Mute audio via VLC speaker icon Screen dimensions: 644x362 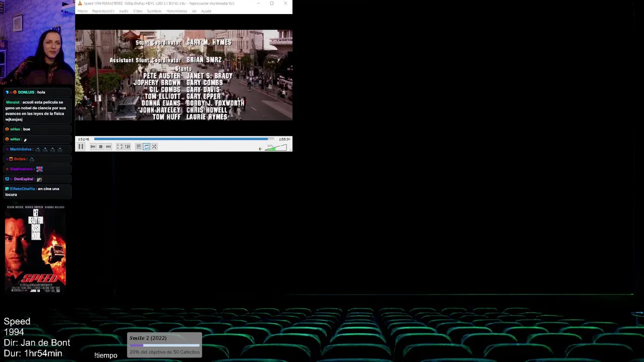coord(260,148)
